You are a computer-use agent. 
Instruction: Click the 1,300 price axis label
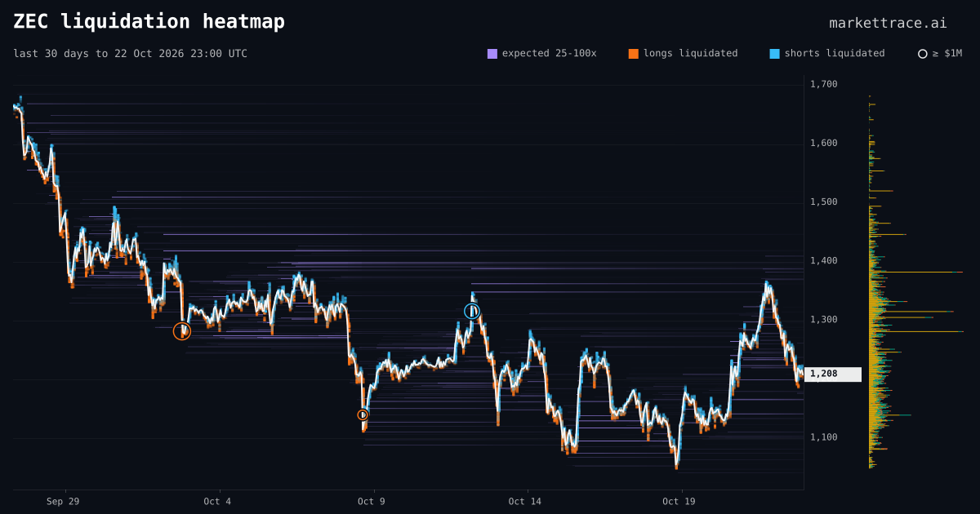823,319
